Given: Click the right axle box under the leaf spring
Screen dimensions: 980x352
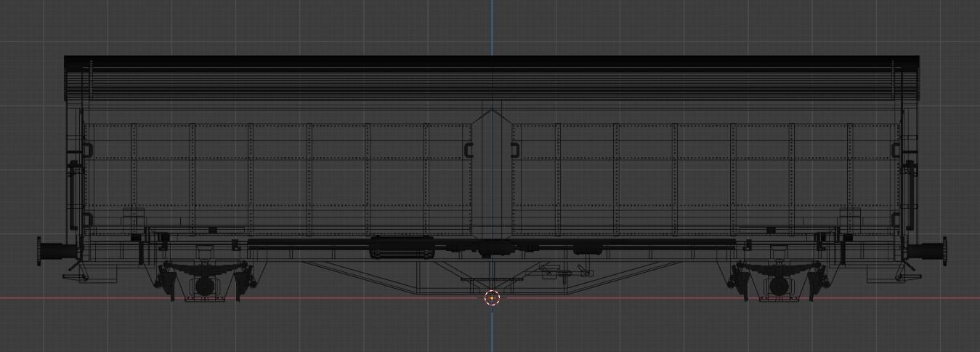Looking at the screenshot, I should 778,287.
